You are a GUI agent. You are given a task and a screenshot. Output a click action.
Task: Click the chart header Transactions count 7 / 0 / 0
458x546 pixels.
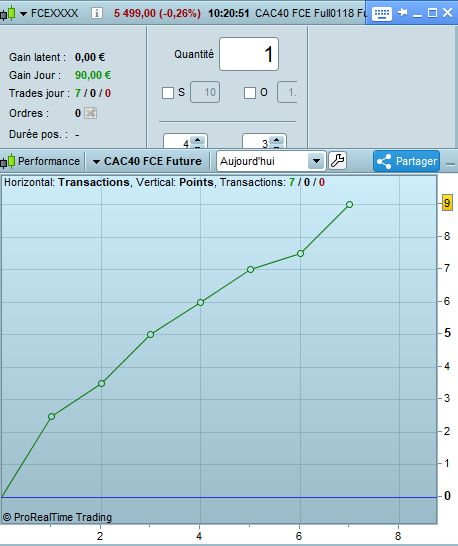pyautogui.click(x=307, y=182)
